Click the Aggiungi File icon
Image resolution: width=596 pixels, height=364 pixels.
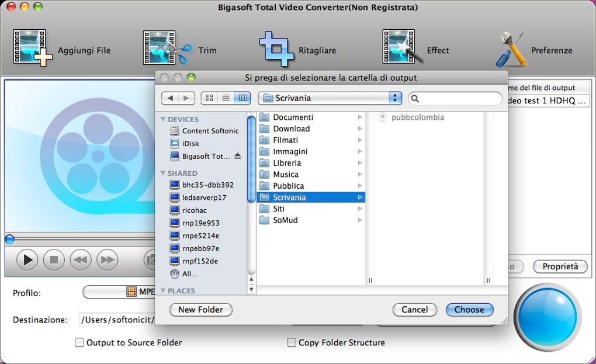[32, 47]
